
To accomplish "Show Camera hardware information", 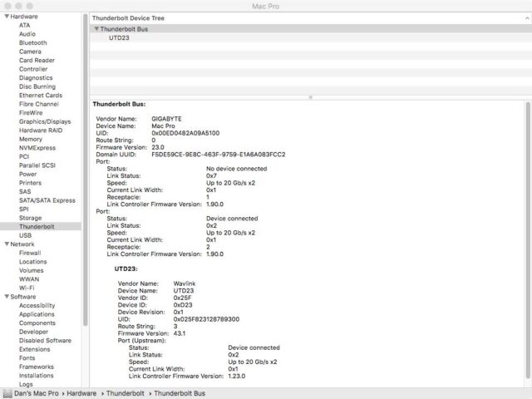I will tap(30, 52).
